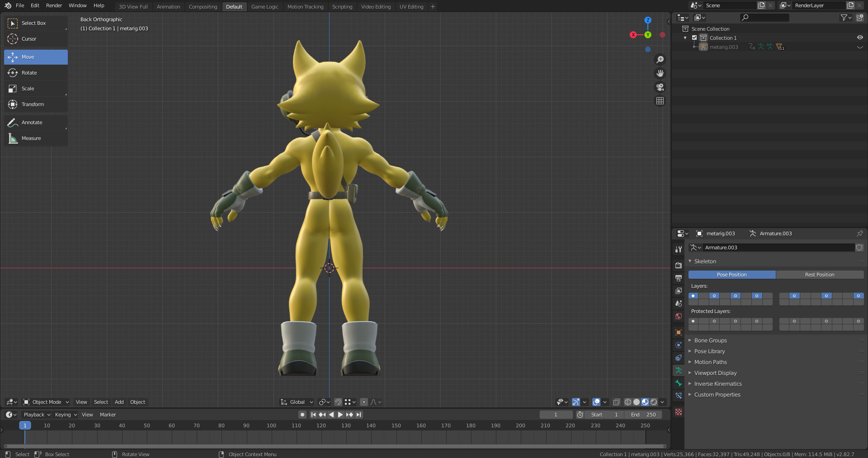Click the timeline horizontal scrollbar
This screenshot has width=868, height=458.
335,446
